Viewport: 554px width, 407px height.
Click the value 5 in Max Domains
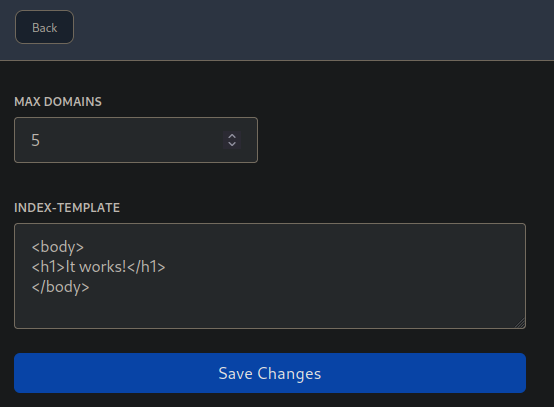[x=35, y=140]
